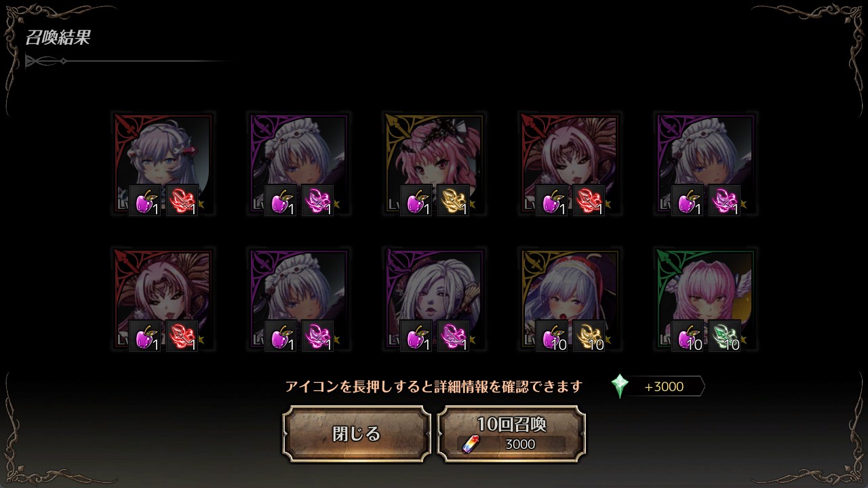The image size is (868, 488).
Task: Click the 閉じる close button
Action: click(x=357, y=434)
